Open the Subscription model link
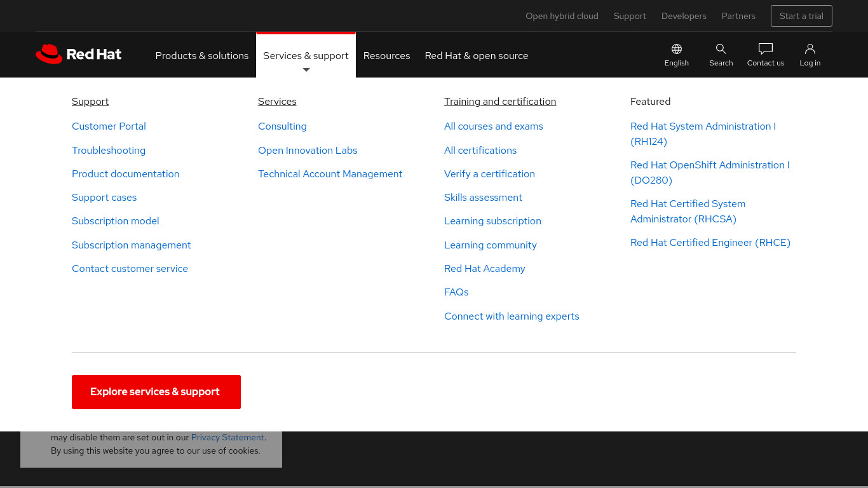 click(116, 221)
